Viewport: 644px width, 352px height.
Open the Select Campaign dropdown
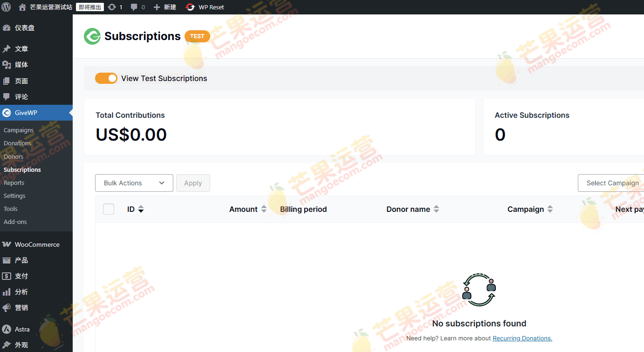613,183
